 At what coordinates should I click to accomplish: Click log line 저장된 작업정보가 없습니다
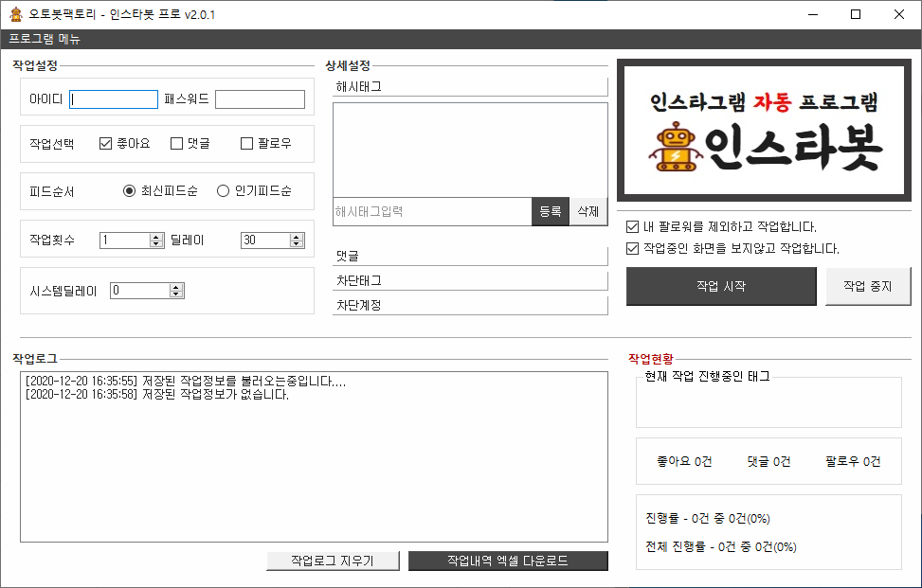pyautogui.click(x=157, y=395)
